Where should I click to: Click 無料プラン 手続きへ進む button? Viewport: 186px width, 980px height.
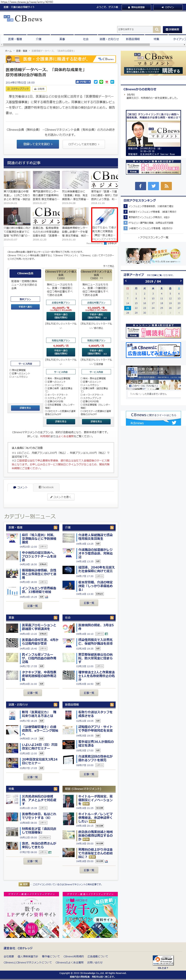click(x=25, y=307)
